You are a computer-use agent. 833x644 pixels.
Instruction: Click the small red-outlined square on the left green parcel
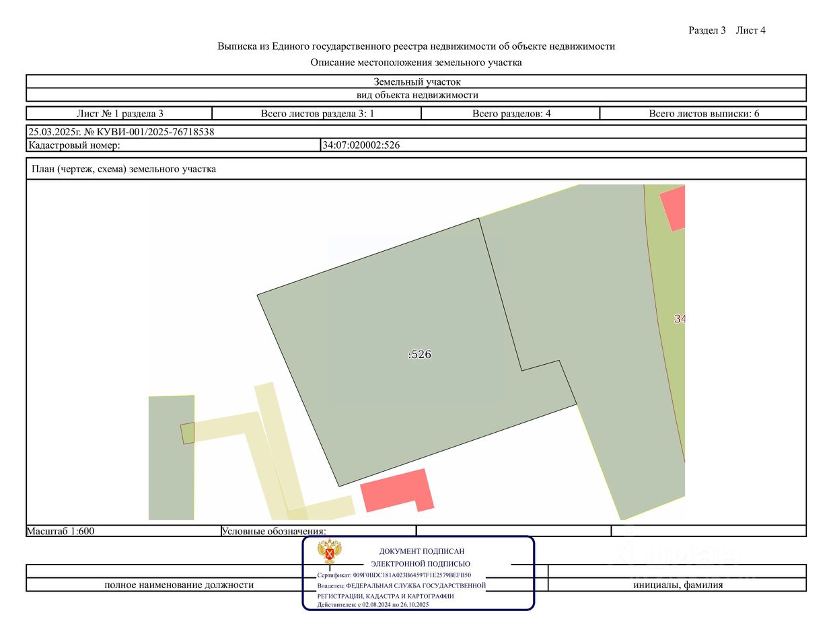(187, 433)
